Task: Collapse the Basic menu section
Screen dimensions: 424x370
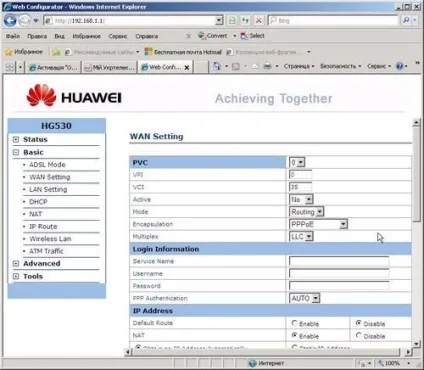Action: [16, 152]
